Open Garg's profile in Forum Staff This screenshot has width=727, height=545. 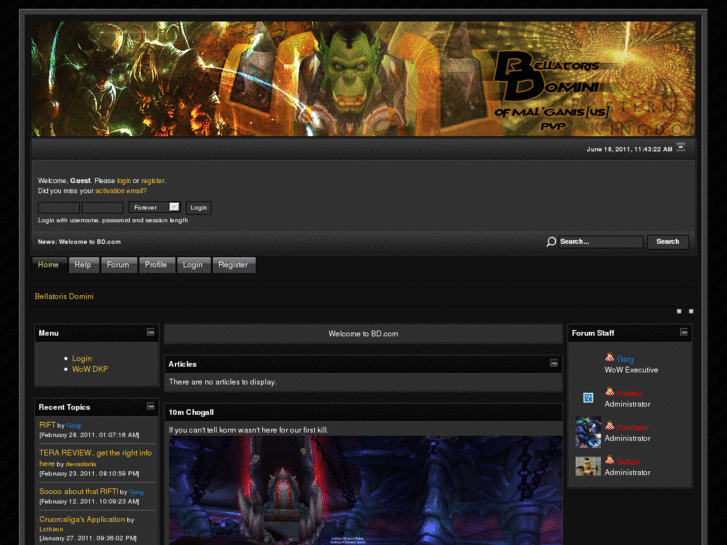click(625, 359)
